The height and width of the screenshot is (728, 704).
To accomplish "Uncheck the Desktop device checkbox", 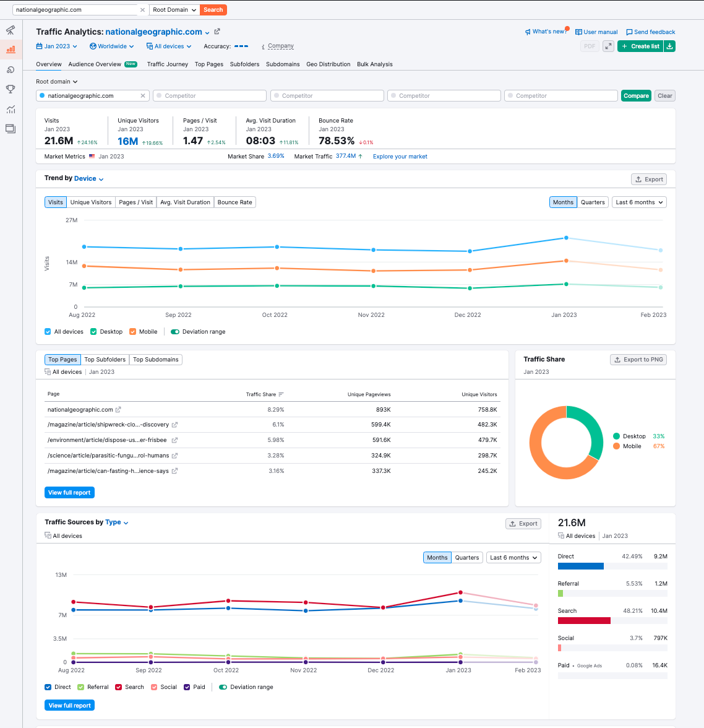I will [x=93, y=332].
